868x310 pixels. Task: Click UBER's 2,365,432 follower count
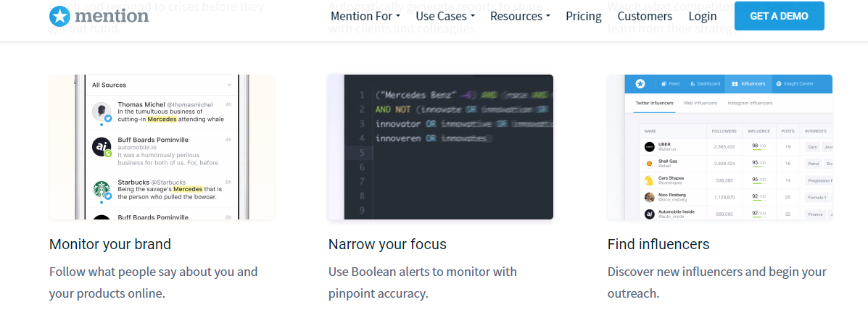click(724, 147)
